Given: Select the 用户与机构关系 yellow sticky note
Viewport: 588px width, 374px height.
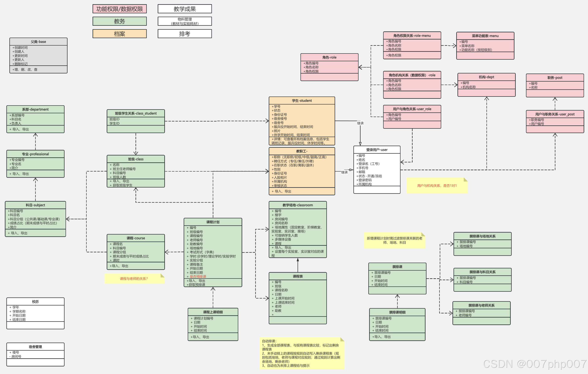Looking at the screenshot, I should coord(437,186).
